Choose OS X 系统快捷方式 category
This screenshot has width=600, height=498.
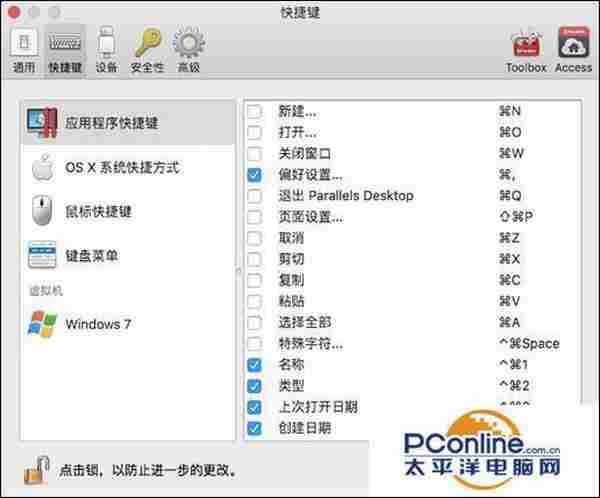[122, 167]
